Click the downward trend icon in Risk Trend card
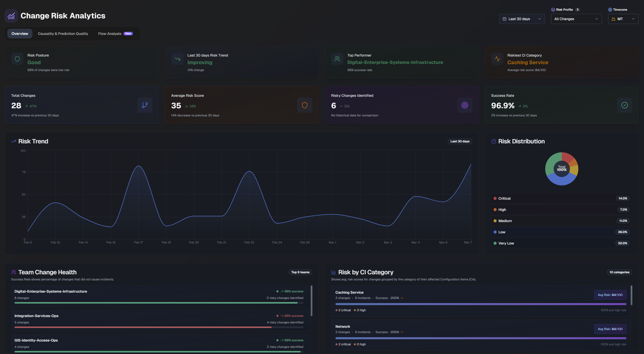 point(177,59)
